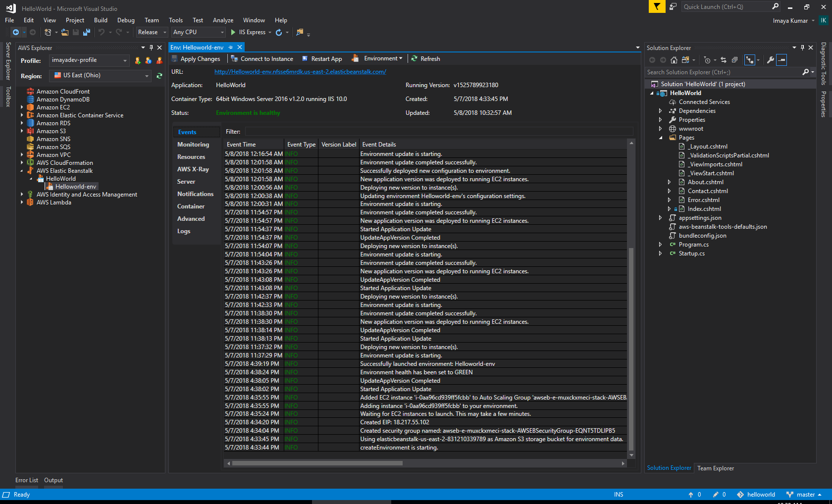Open the Error List tab

(27, 480)
